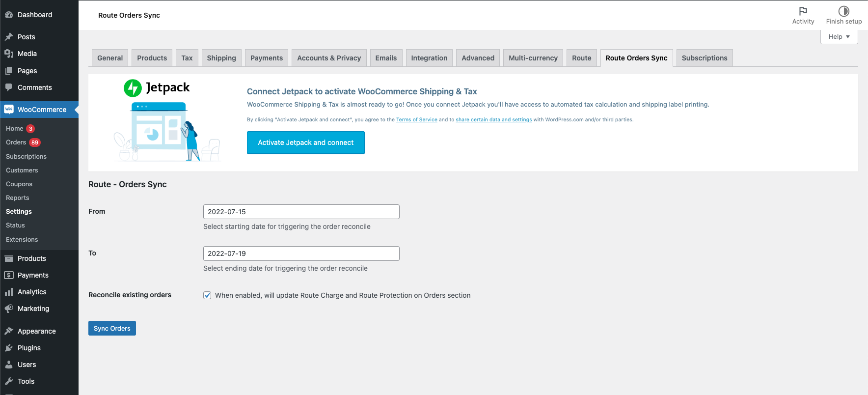Click the Finish setup progress icon

pos(843,11)
